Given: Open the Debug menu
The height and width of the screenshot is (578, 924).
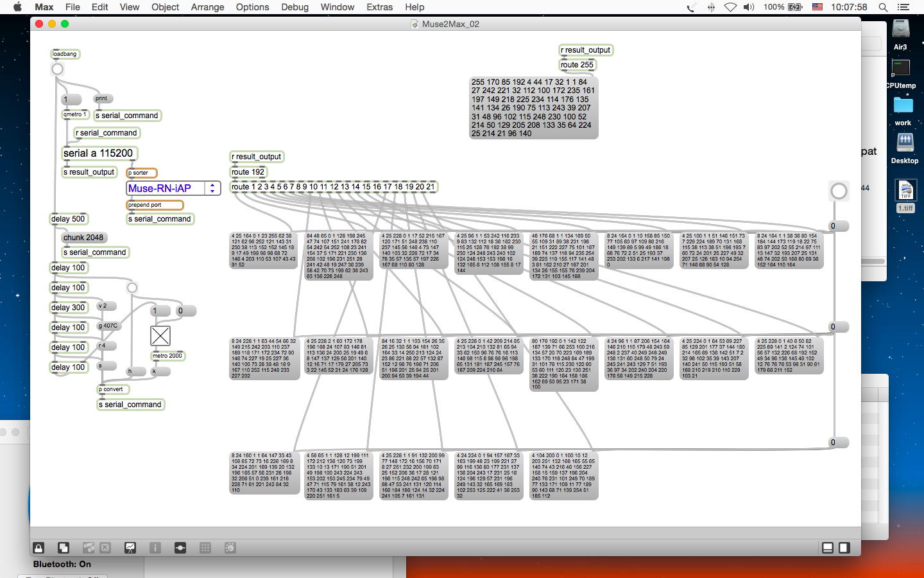Looking at the screenshot, I should pyautogui.click(x=295, y=7).
